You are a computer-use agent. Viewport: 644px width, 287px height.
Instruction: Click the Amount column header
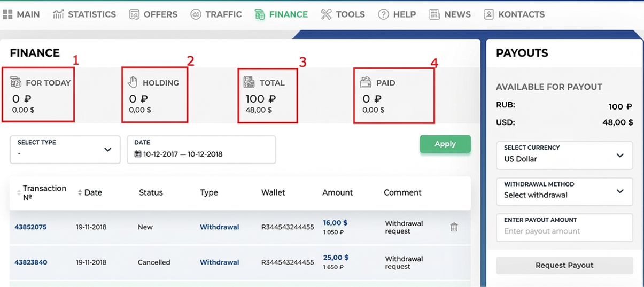click(338, 192)
